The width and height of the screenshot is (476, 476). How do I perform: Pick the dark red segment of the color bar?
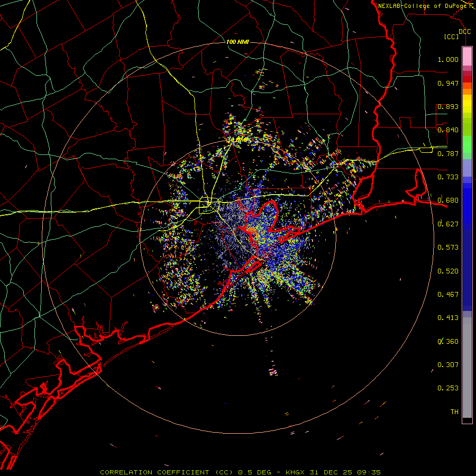click(467, 79)
